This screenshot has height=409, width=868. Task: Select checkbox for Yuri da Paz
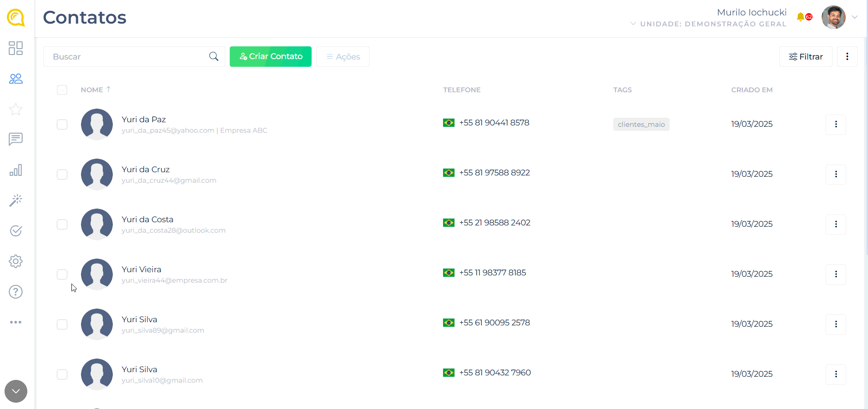[x=62, y=125]
